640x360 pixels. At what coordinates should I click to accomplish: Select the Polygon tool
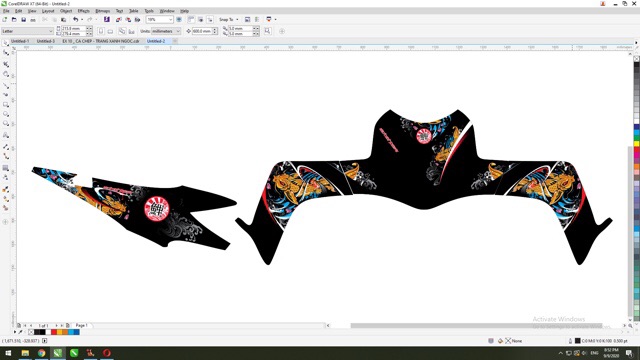click(x=6, y=124)
